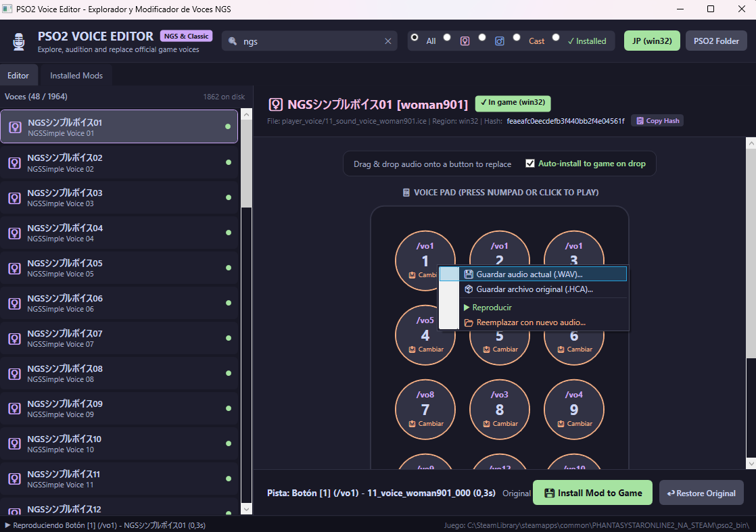The height and width of the screenshot is (532, 756).
Task: Click Cambiar icon on voice pad 6
Action: pyautogui.click(x=561, y=349)
